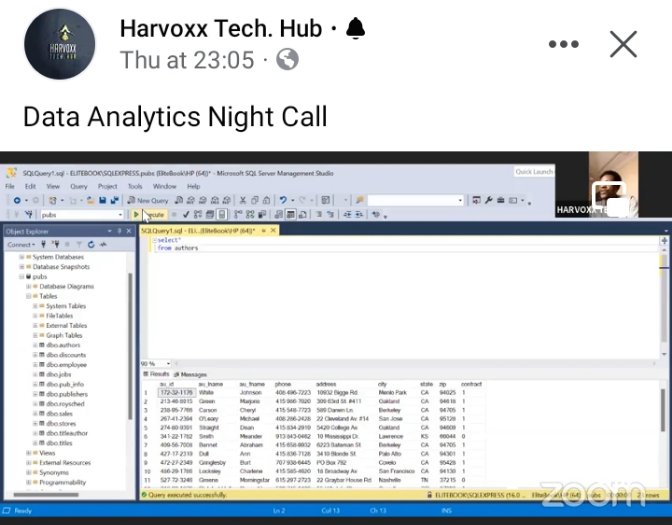Select the dbo.pub_info table
Image resolution: width=672 pixels, height=525 pixels.
click(65, 384)
